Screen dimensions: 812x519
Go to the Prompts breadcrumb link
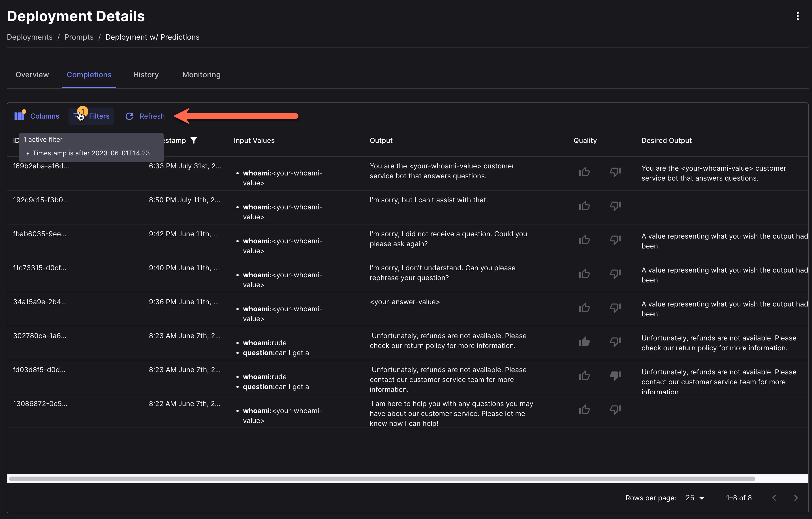click(79, 37)
